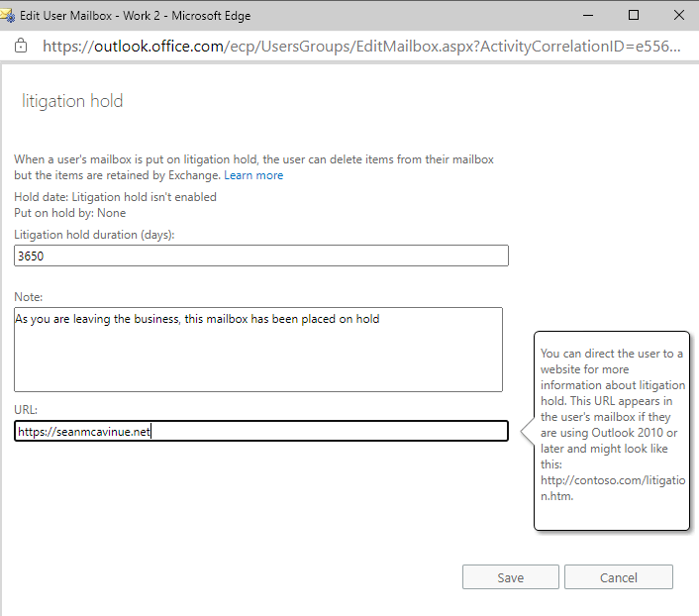Minimize the Edit User Mailbox window
Screen dimensions: 699x616
click(585, 15)
